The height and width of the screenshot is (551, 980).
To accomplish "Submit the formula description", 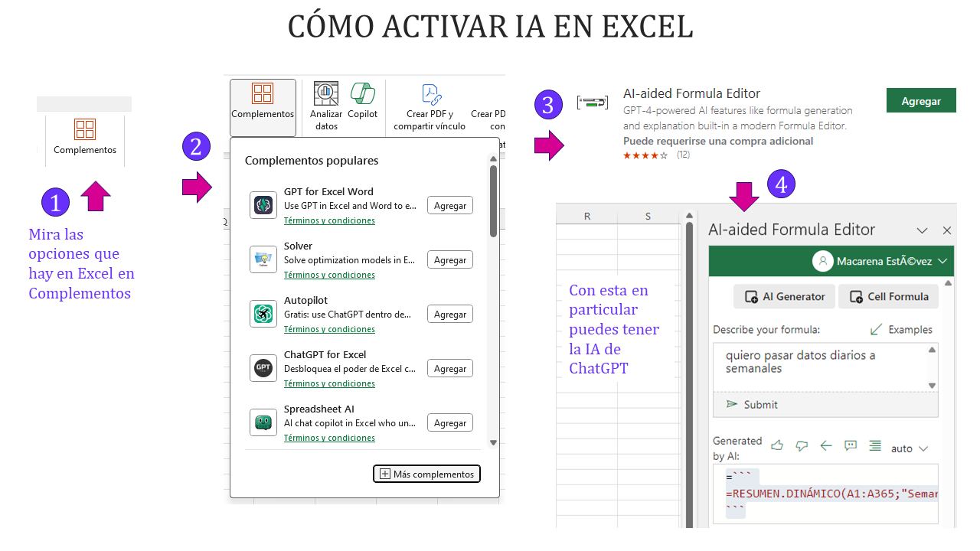I will pyautogui.click(x=752, y=404).
